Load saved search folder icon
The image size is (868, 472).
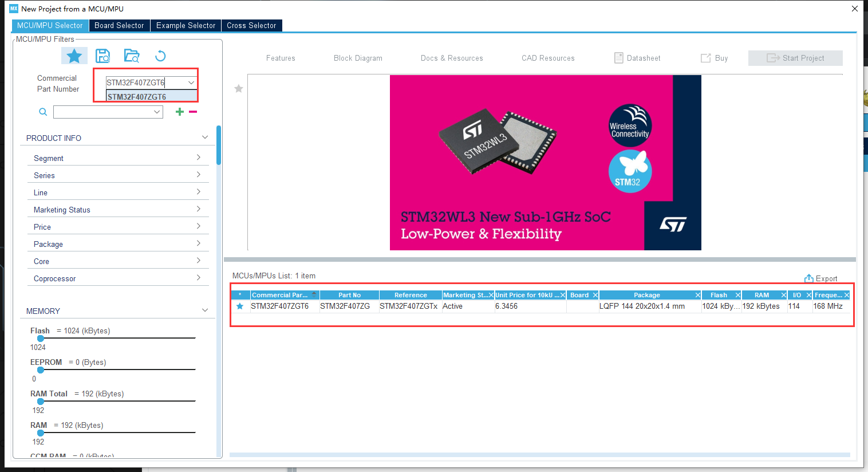[x=132, y=56]
